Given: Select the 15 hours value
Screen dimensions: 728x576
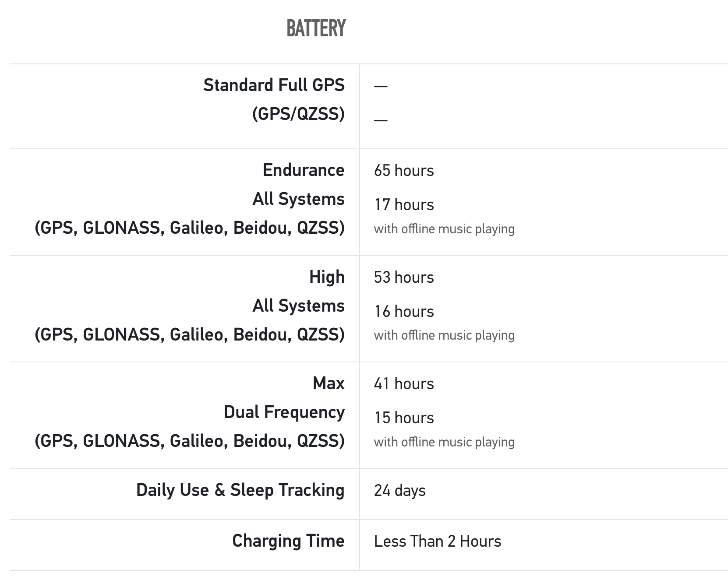Looking at the screenshot, I should tap(403, 418).
